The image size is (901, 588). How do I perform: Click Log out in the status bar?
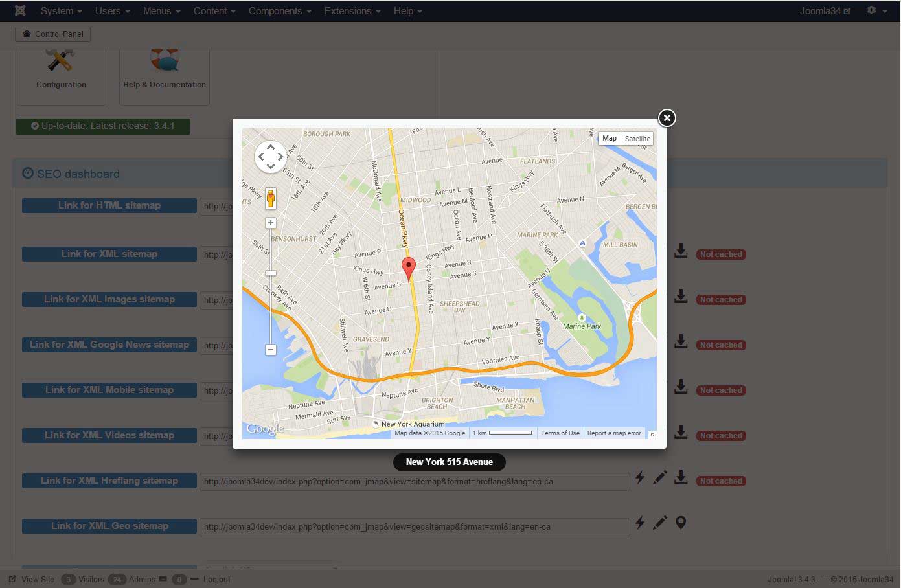click(216, 580)
